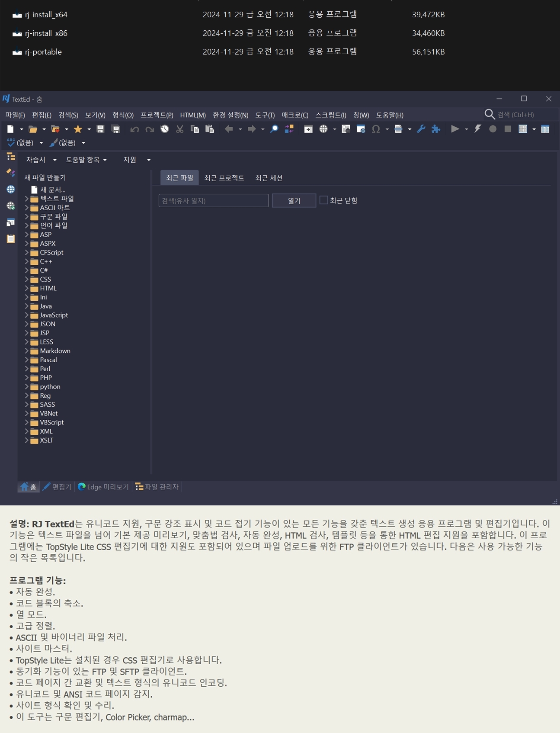Select the rj-install_x64 file in Explorer
Image resolution: width=560 pixels, height=733 pixels.
[46, 14]
